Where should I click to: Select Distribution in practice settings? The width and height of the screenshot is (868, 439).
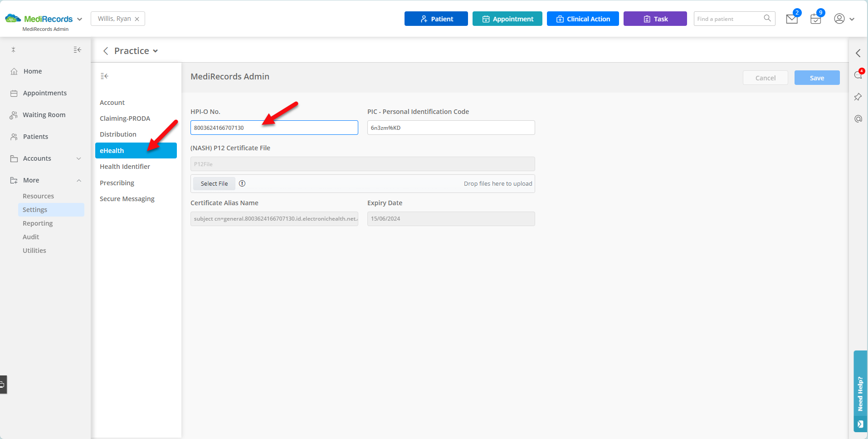pos(118,134)
